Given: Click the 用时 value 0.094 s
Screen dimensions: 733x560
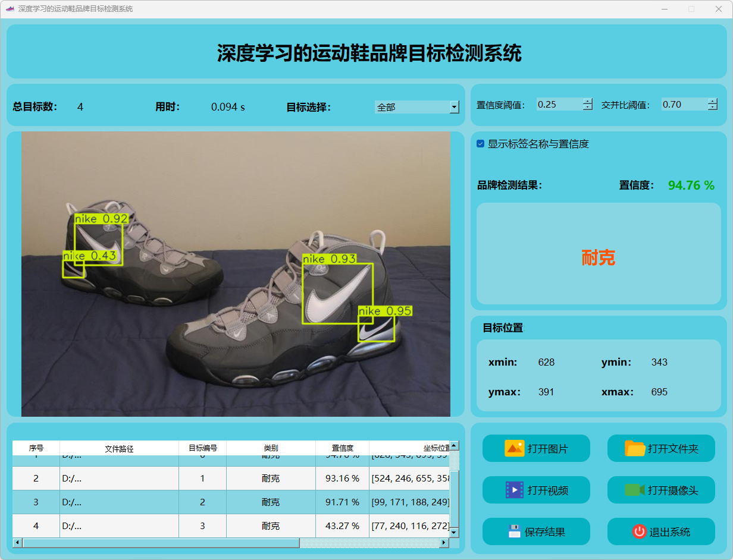Looking at the screenshot, I should 228,107.
